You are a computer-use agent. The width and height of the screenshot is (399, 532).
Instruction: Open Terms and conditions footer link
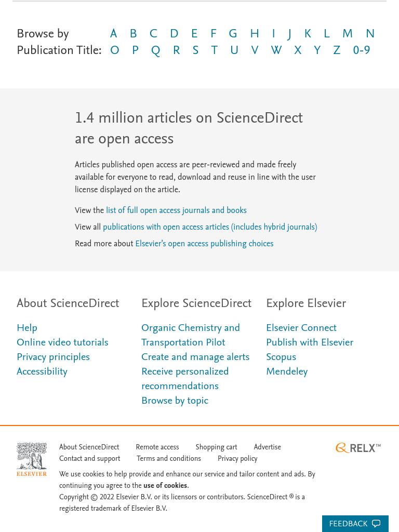click(169, 458)
